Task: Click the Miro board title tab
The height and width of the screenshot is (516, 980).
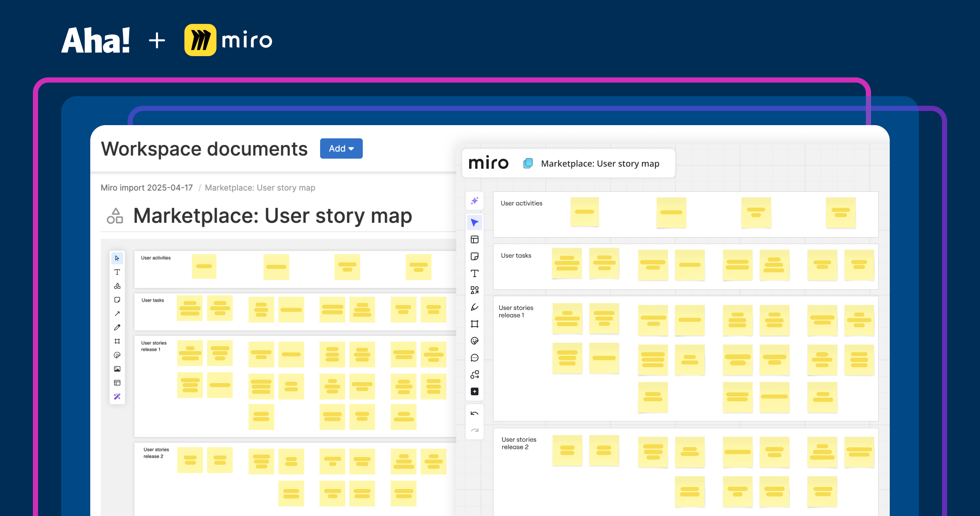Action: [600, 164]
